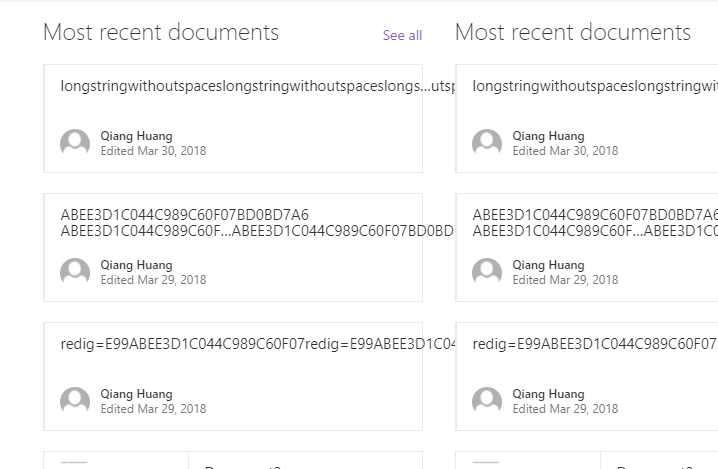Click the left section's Most recent documents heading
718x469 pixels.
161,33
